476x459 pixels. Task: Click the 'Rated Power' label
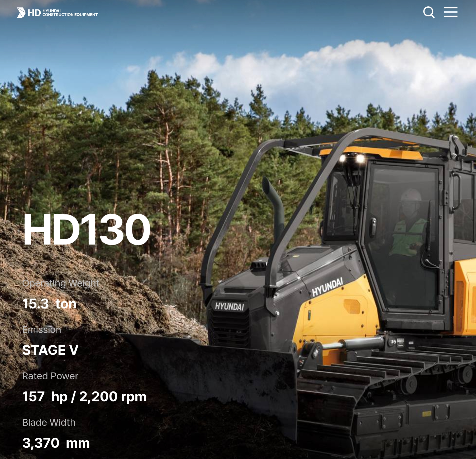50,376
